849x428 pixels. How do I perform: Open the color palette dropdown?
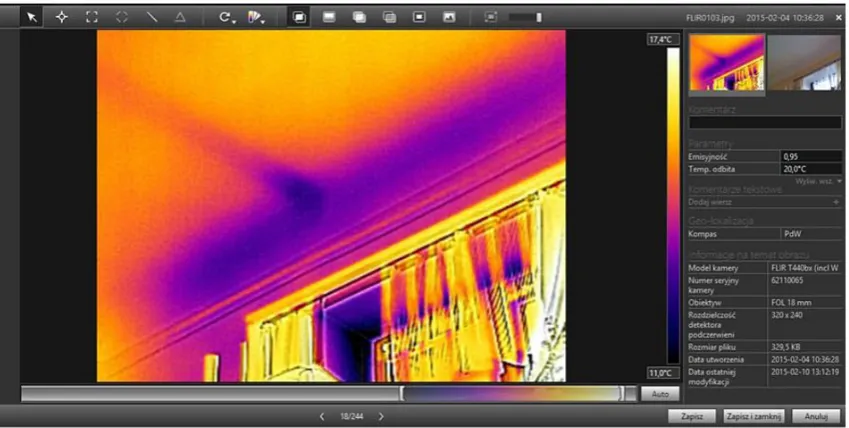[x=256, y=17]
